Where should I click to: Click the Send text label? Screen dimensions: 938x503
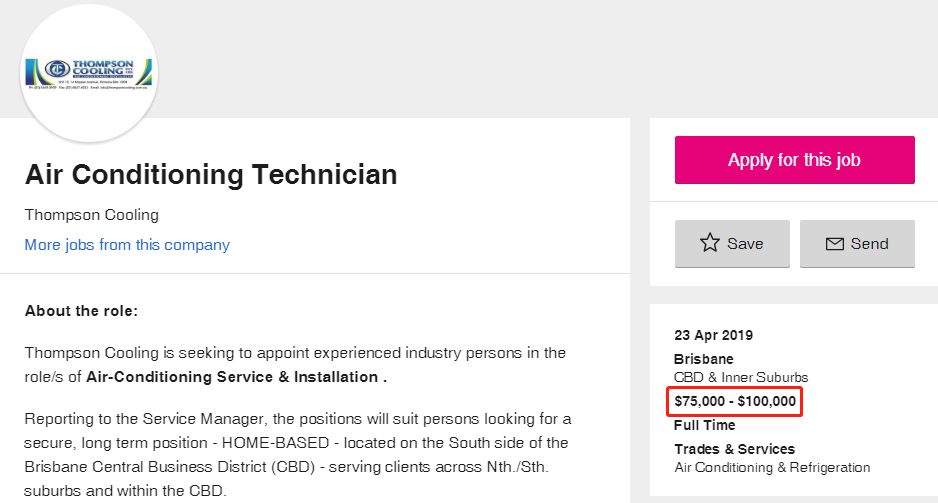coord(869,243)
